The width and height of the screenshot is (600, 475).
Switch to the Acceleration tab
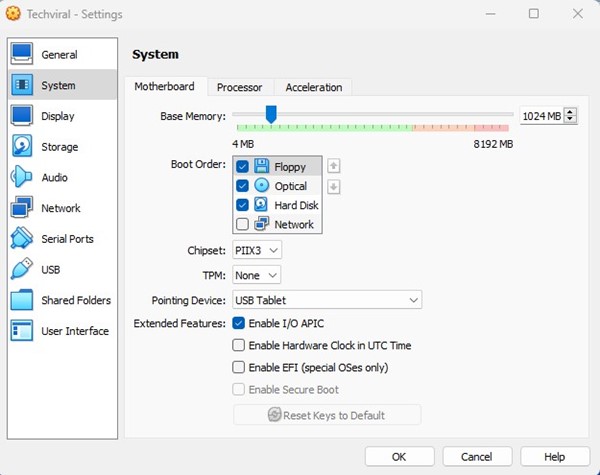point(313,87)
